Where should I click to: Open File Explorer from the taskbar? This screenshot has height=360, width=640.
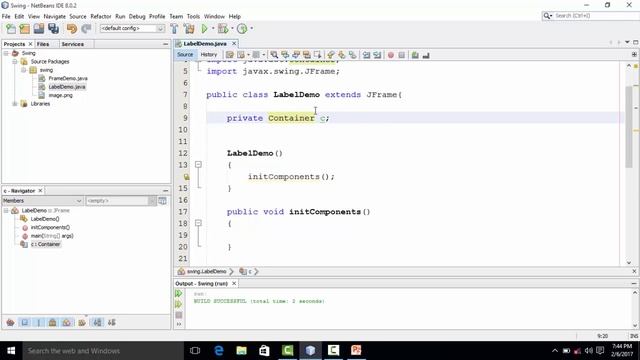coord(242,351)
